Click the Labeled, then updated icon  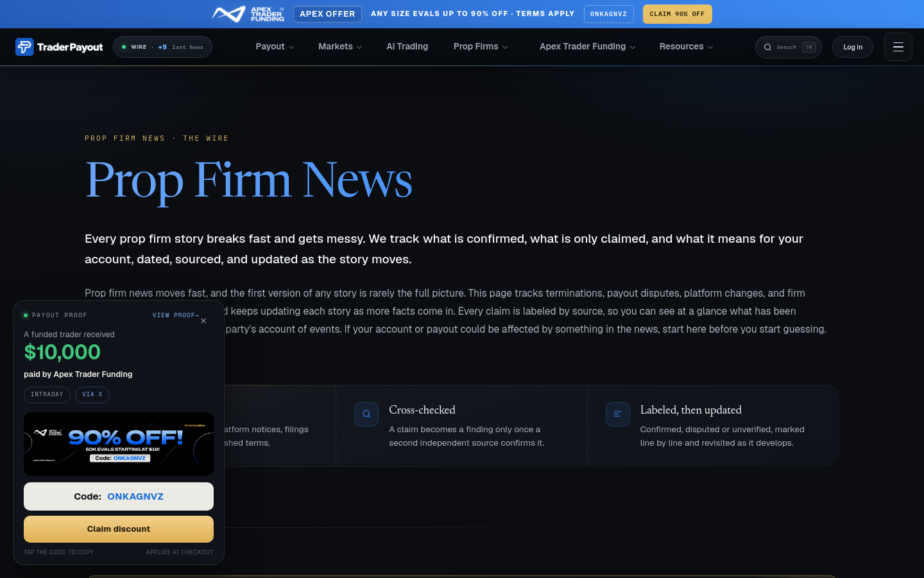click(618, 414)
